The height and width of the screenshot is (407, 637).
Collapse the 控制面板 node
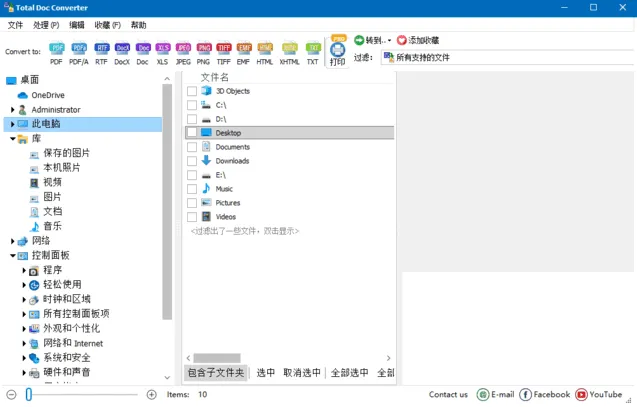click(x=13, y=255)
